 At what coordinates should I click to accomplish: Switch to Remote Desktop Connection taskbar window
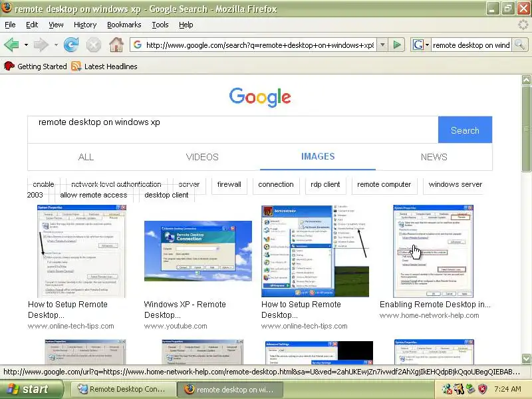coord(123,389)
